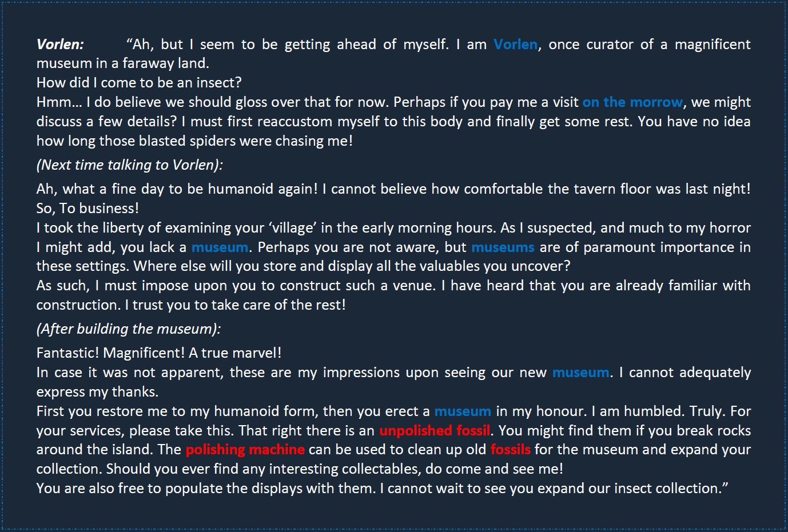Select the "(After building the museum):" heading
Viewport: 788px width, 532px height.
[x=128, y=329]
